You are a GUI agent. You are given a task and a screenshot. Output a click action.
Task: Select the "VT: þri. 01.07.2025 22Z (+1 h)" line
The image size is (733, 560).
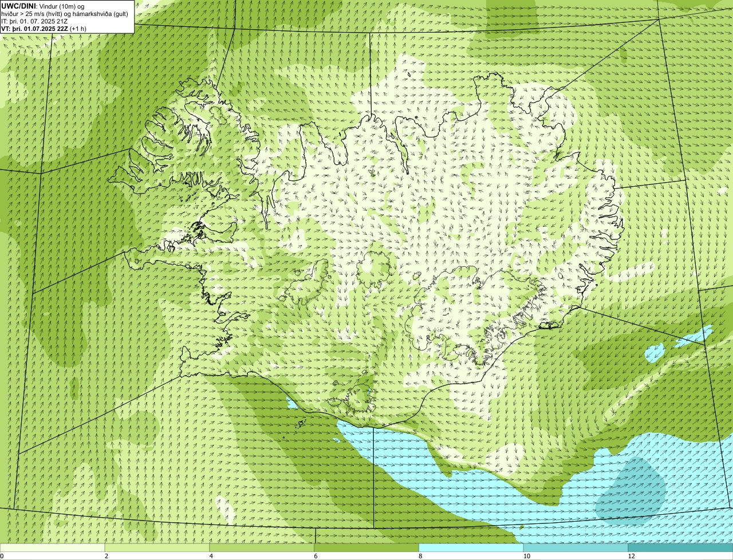pos(44,29)
